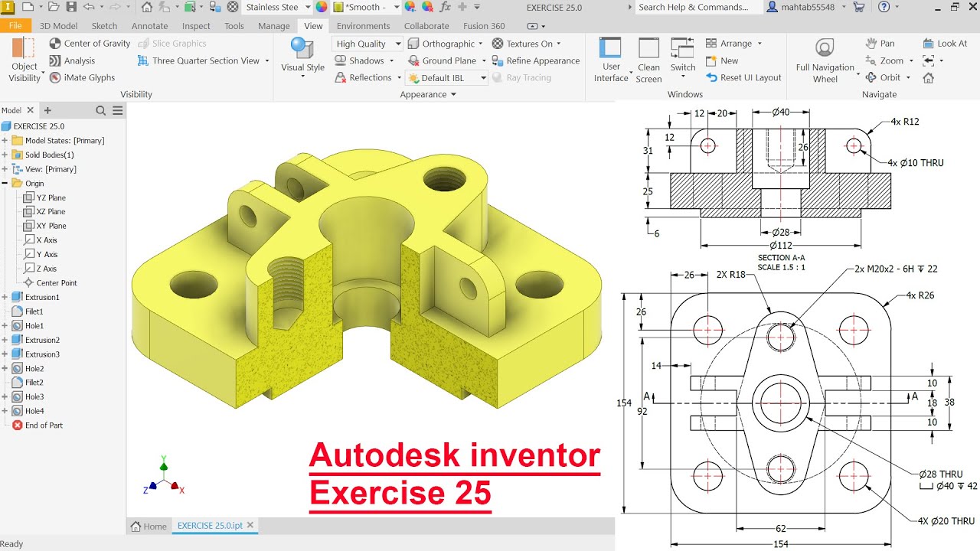Click Switch windows button
The width and height of the screenshot is (980, 551).
coord(682,56)
